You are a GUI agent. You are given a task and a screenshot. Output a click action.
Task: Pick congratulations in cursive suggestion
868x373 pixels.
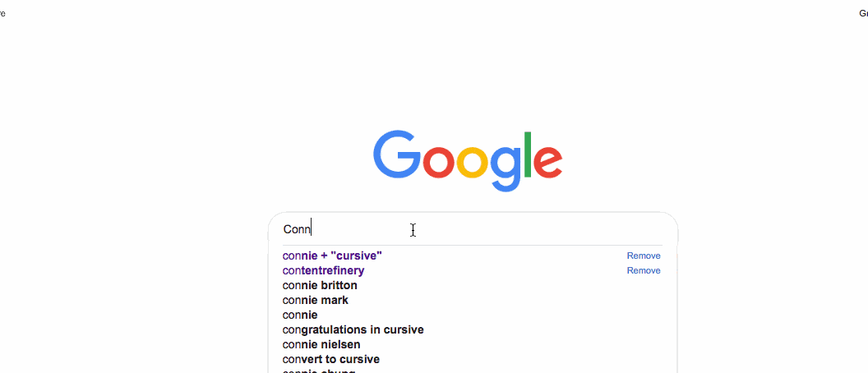pyautogui.click(x=353, y=329)
